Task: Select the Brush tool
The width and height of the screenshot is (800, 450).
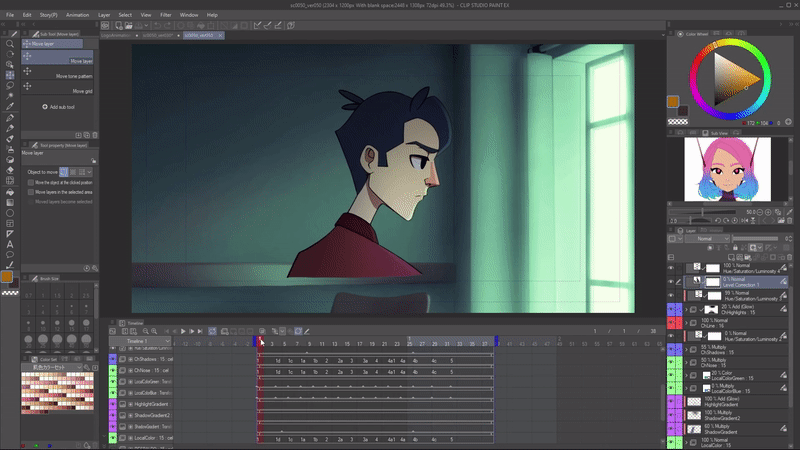Action: tap(10, 139)
